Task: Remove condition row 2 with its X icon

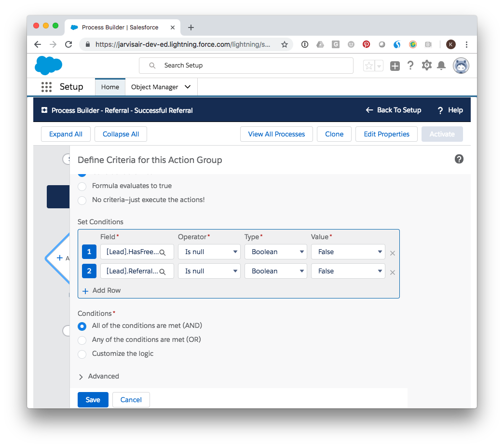Action: (393, 272)
